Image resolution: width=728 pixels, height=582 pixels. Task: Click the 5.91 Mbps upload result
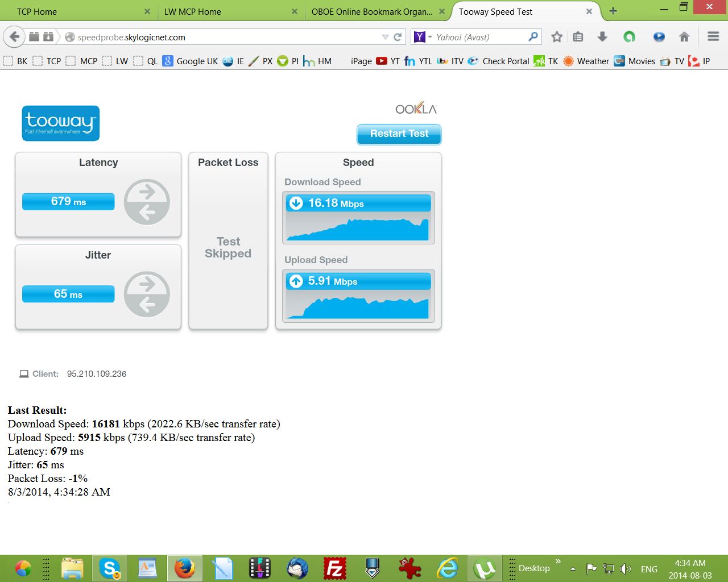tap(359, 281)
